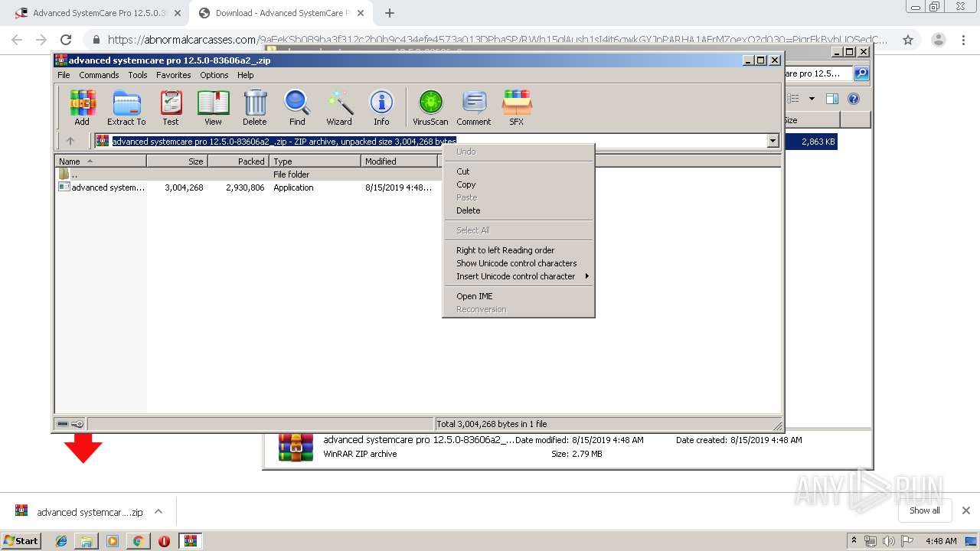Choose Cut from the context menu
Screen dimensions: 980x551
pos(519,171)
